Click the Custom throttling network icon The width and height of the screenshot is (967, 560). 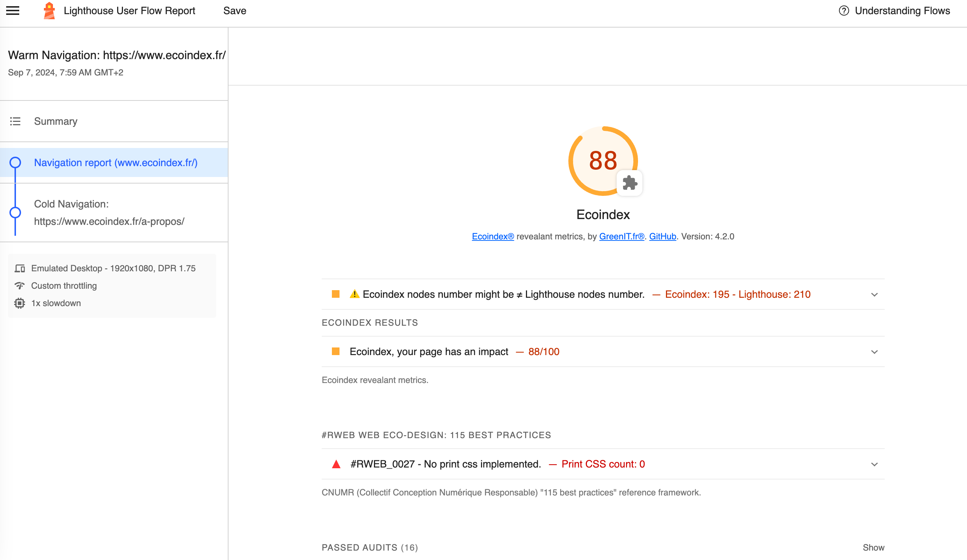pyautogui.click(x=20, y=285)
